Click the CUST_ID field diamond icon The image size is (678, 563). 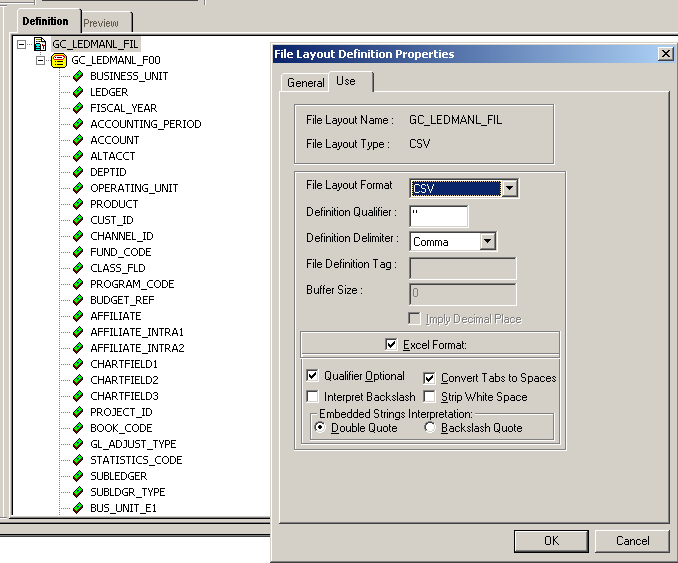click(x=78, y=220)
